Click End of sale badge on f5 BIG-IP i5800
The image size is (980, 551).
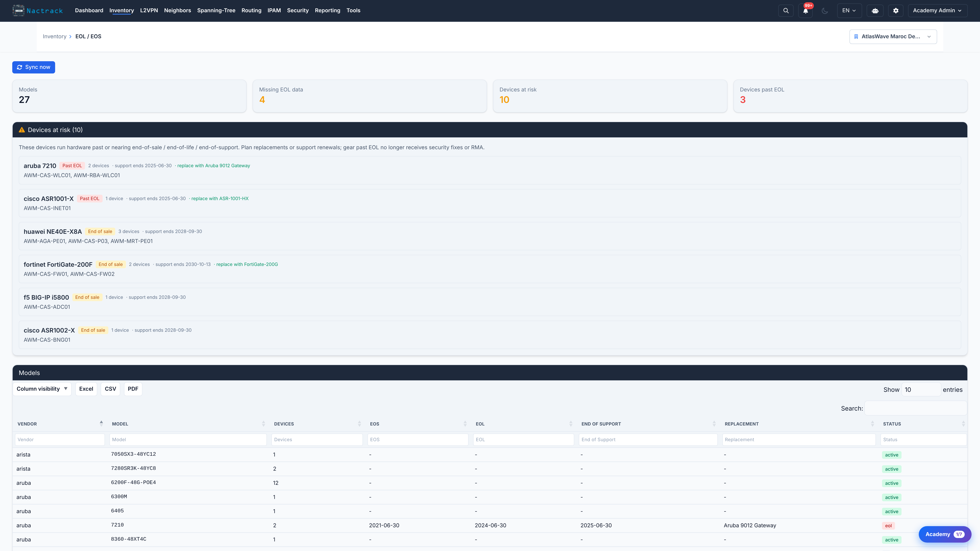pos(87,297)
